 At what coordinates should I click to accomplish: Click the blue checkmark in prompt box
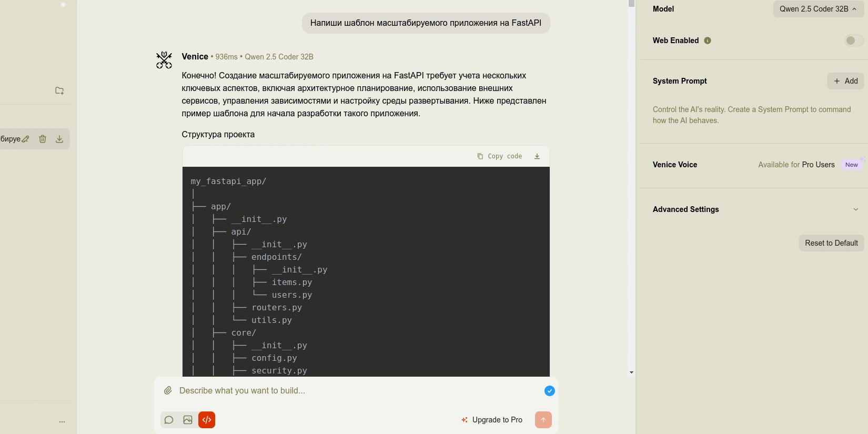(549, 391)
